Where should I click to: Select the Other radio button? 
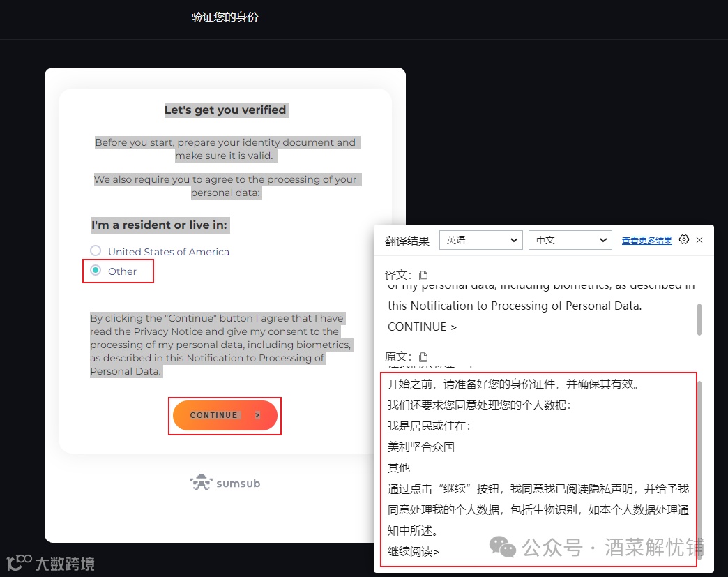(95, 271)
